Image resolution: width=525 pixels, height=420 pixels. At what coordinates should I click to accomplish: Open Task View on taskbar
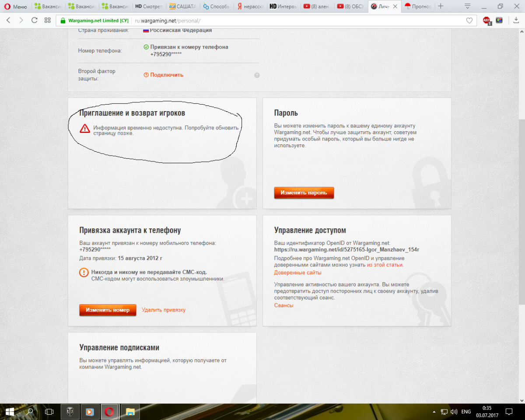(x=49, y=412)
